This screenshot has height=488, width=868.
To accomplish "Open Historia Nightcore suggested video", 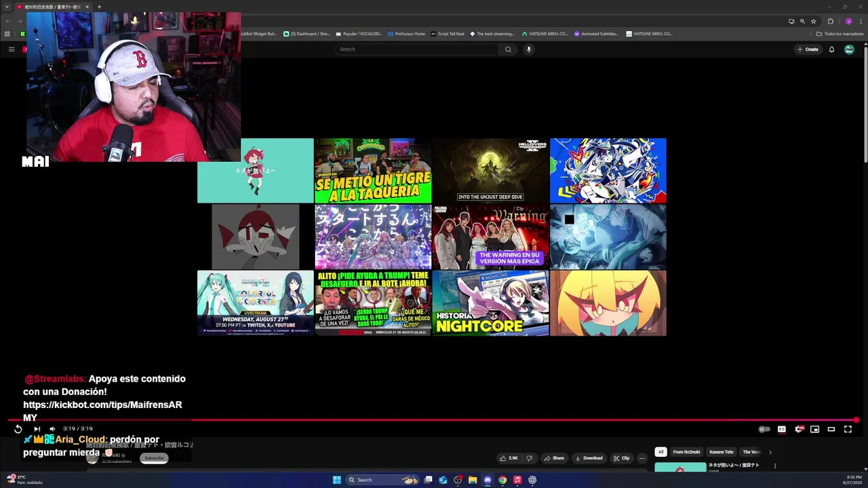I will [x=490, y=303].
